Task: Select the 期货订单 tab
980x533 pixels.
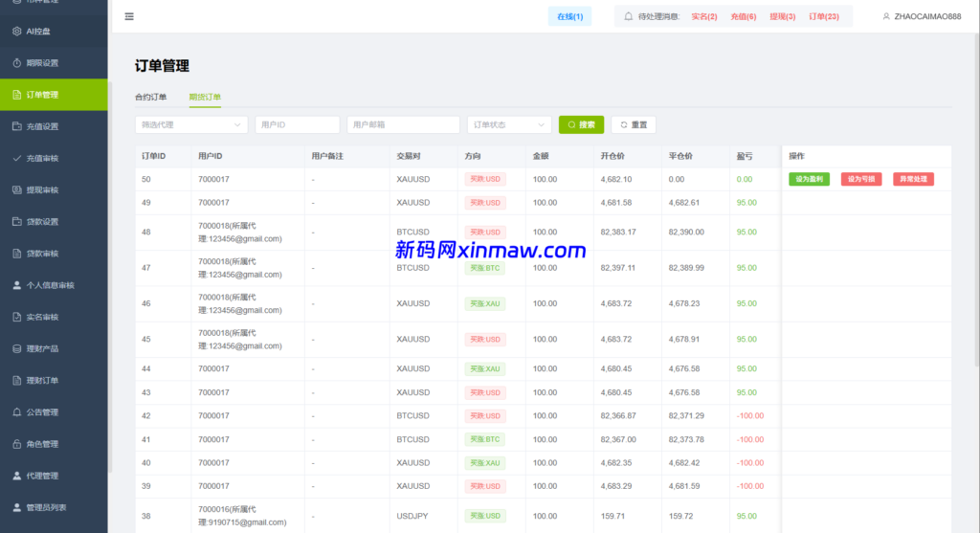Action: [x=205, y=97]
